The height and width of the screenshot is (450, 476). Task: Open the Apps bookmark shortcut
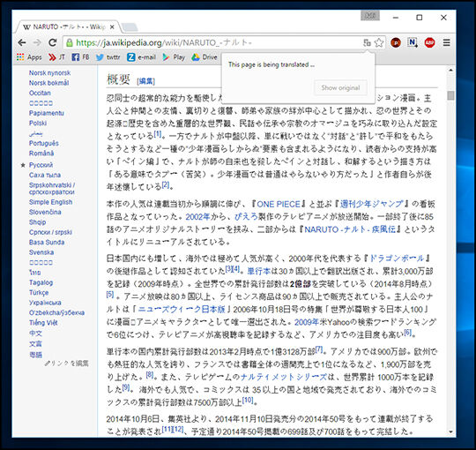pyautogui.click(x=29, y=57)
